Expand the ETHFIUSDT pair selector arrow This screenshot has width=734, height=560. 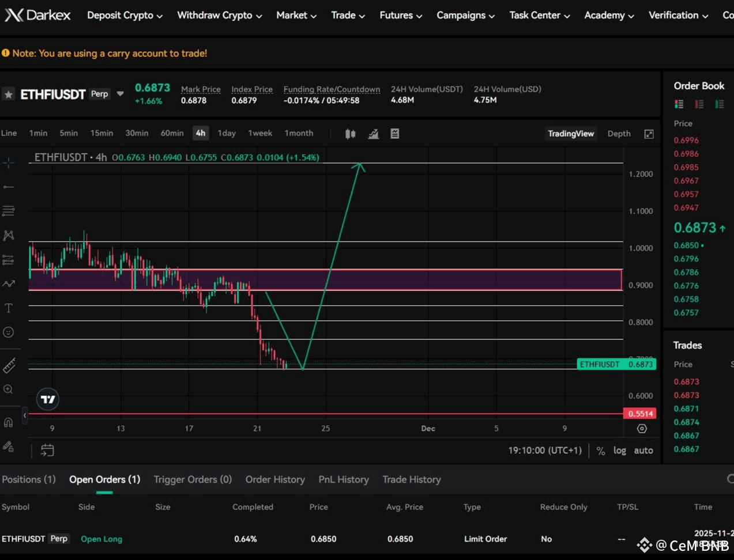(x=120, y=93)
